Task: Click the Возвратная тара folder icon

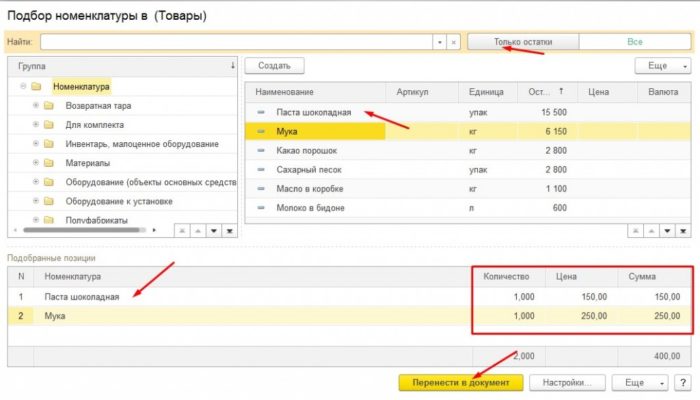Action: (49, 106)
